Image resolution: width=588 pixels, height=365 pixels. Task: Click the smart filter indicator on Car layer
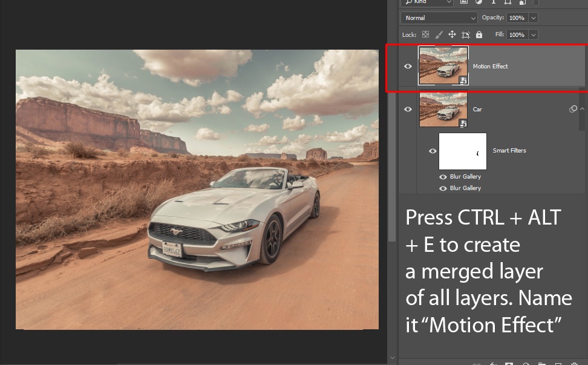click(x=572, y=110)
